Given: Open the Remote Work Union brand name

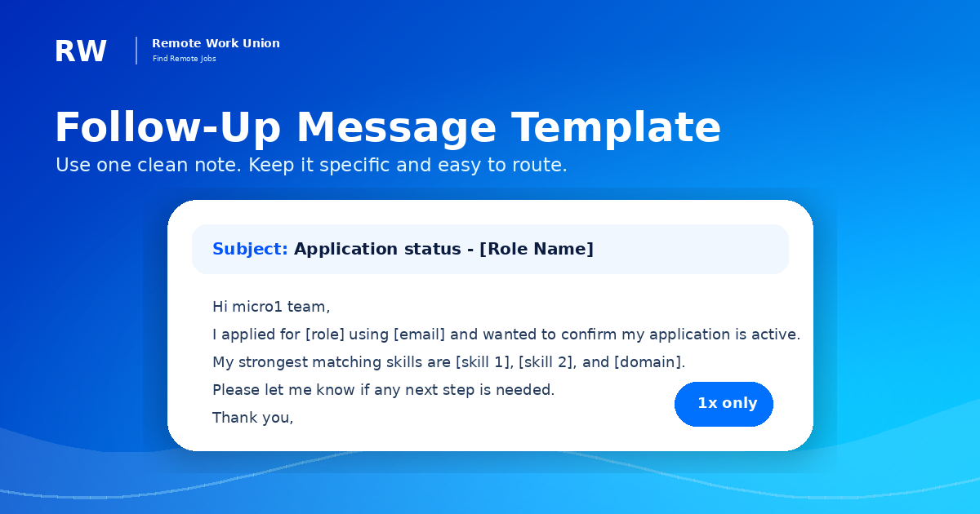Looking at the screenshot, I should click(216, 43).
